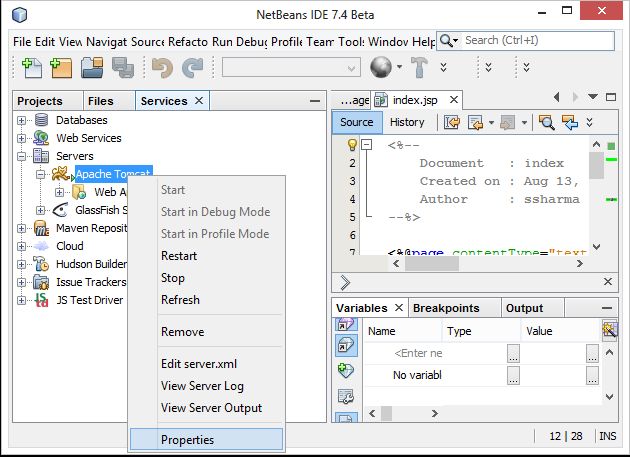Collapse the Apache Tomcat tree node
The height and width of the screenshot is (457, 630).
(x=40, y=174)
